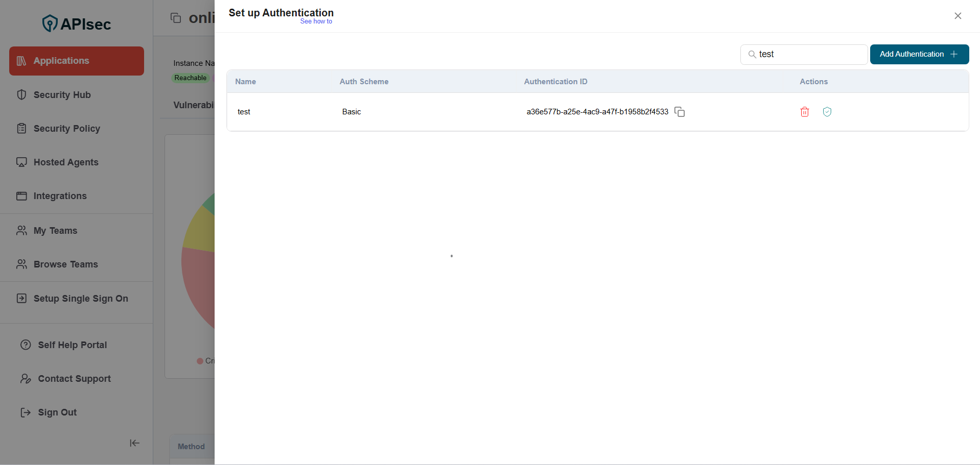The image size is (980, 465).
Task: Close the Set up Authentication dialog
Action: 958,16
